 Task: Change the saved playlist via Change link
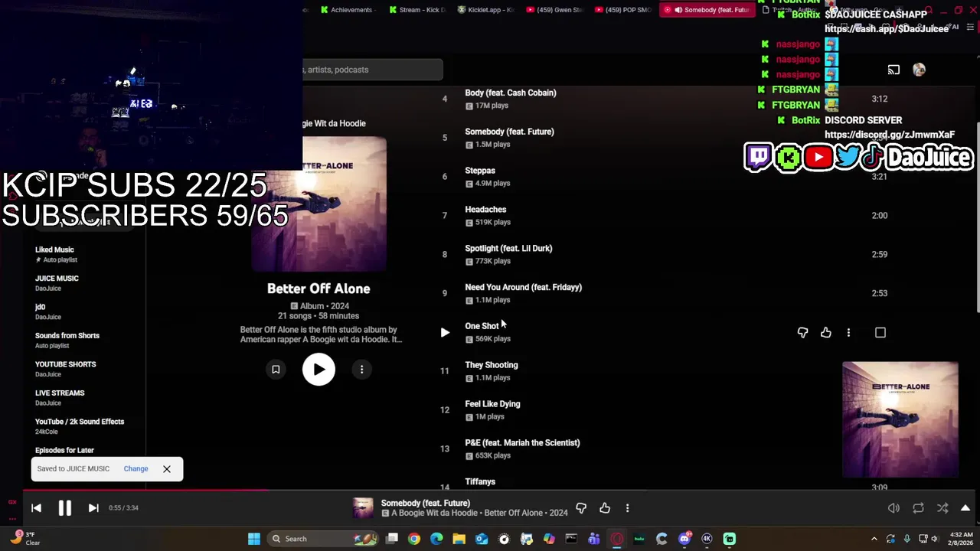point(136,468)
